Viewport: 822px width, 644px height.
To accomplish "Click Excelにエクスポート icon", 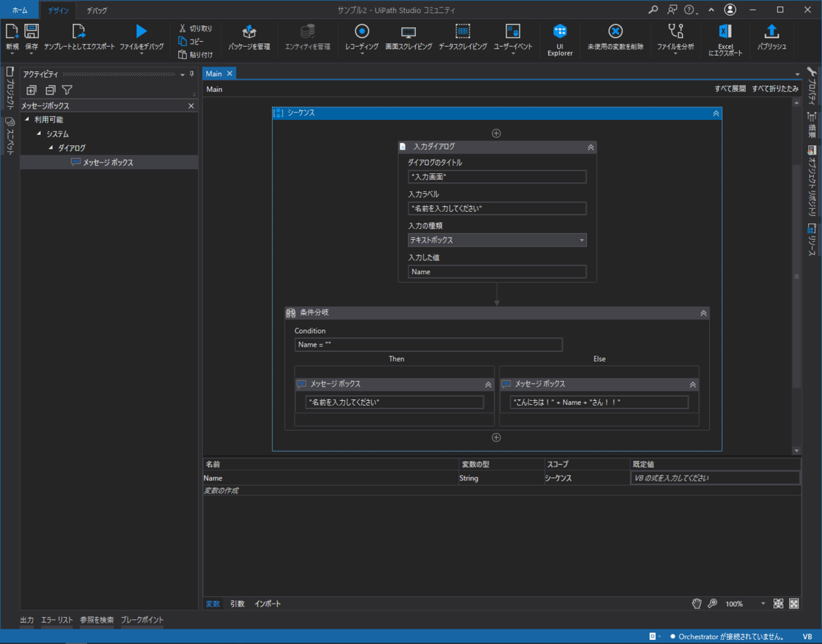I will pos(725,31).
